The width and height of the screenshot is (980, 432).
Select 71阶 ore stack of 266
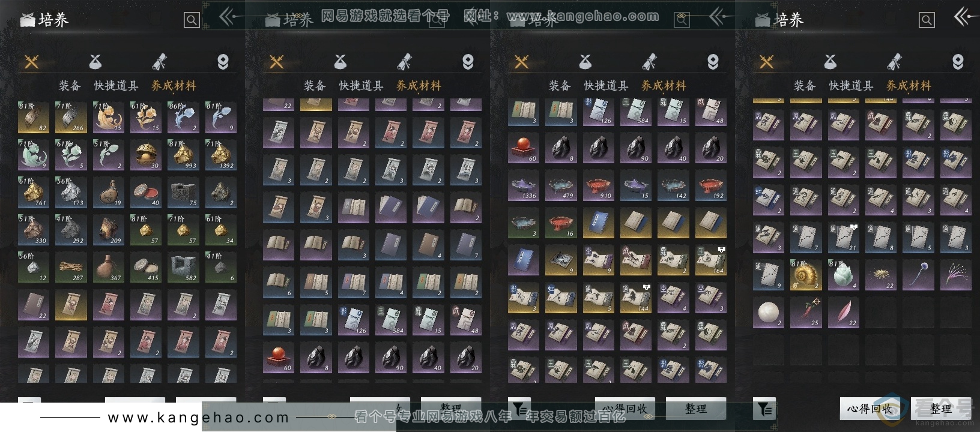pyautogui.click(x=70, y=117)
